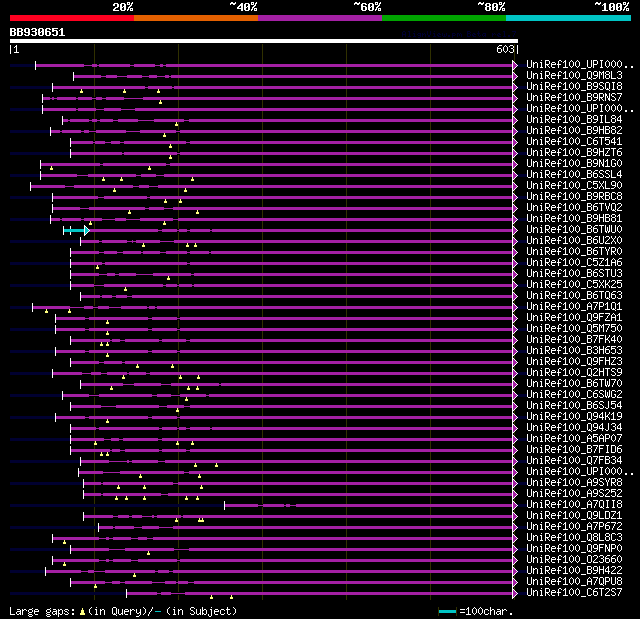The width and height of the screenshot is (640, 619).
Task: Click the green ~80% identity legend segment
Action: tap(444, 18)
